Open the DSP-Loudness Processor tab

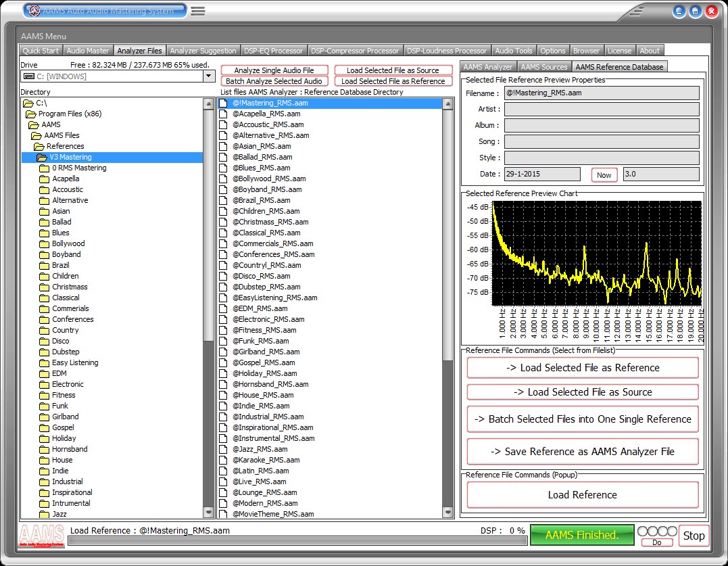tap(447, 51)
